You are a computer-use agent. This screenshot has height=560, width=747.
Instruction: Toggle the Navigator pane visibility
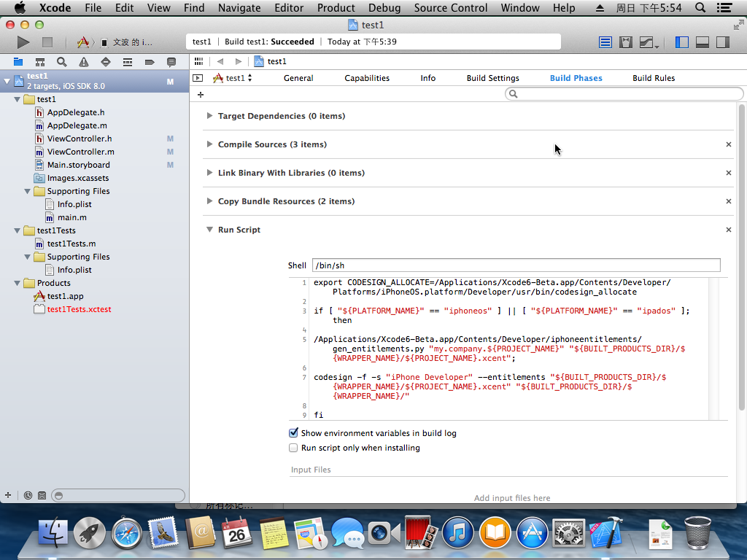click(x=682, y=42)
